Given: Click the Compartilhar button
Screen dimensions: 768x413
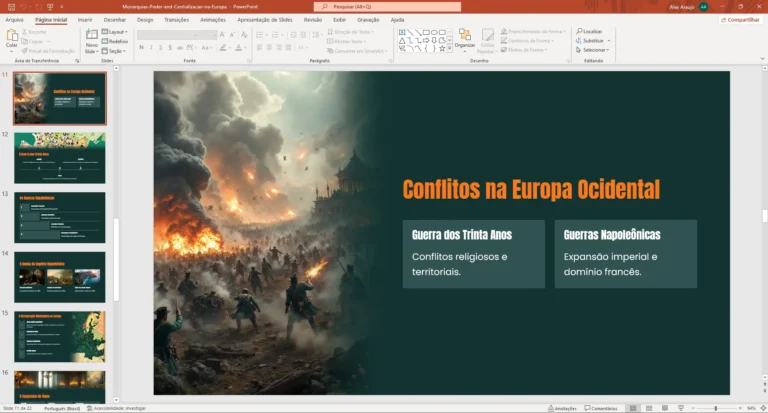Looking at the screenshot, I should (x=740, y=20).
